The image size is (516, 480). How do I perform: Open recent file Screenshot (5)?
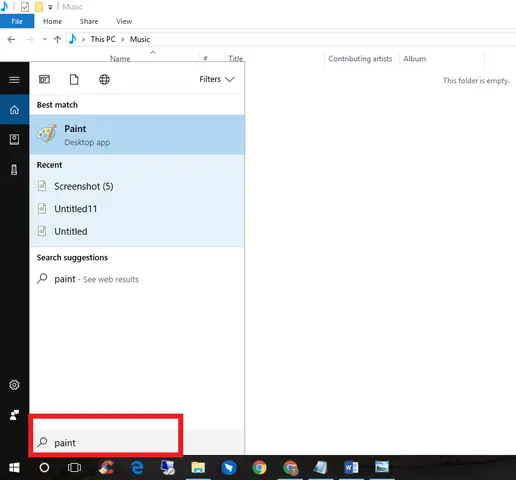[137, 186]
